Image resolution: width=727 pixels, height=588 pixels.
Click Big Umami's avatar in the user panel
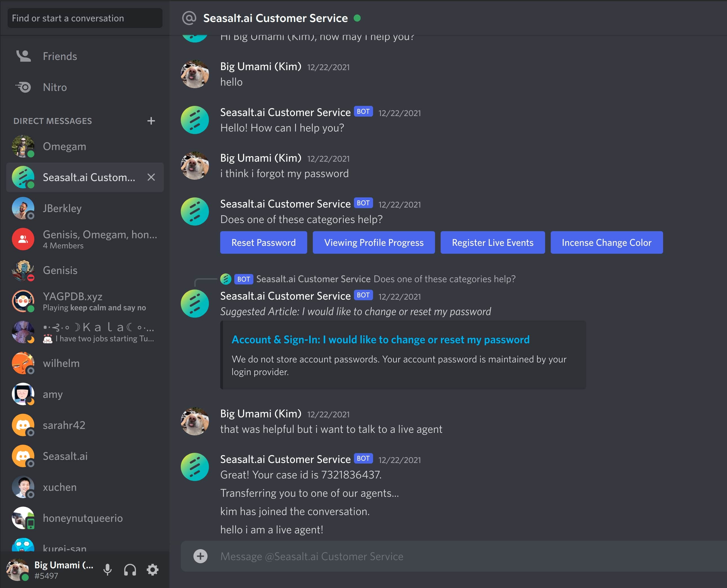(x=18, y=569)
